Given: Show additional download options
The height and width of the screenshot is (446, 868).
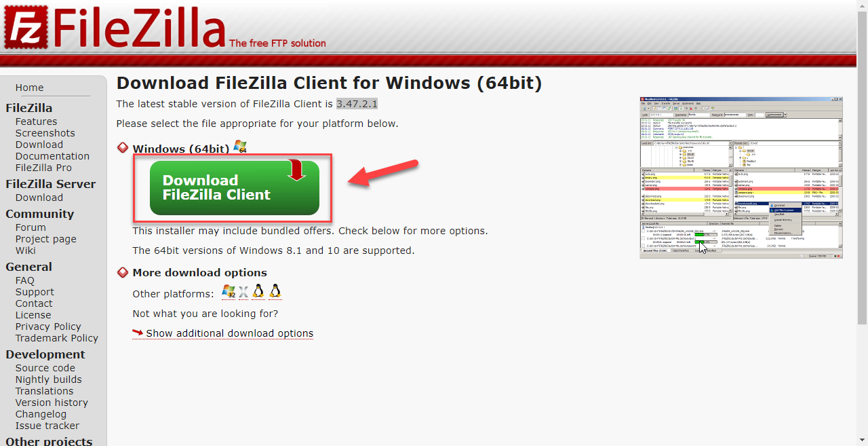Looking at the screenshot, I should tap(229, 333).
